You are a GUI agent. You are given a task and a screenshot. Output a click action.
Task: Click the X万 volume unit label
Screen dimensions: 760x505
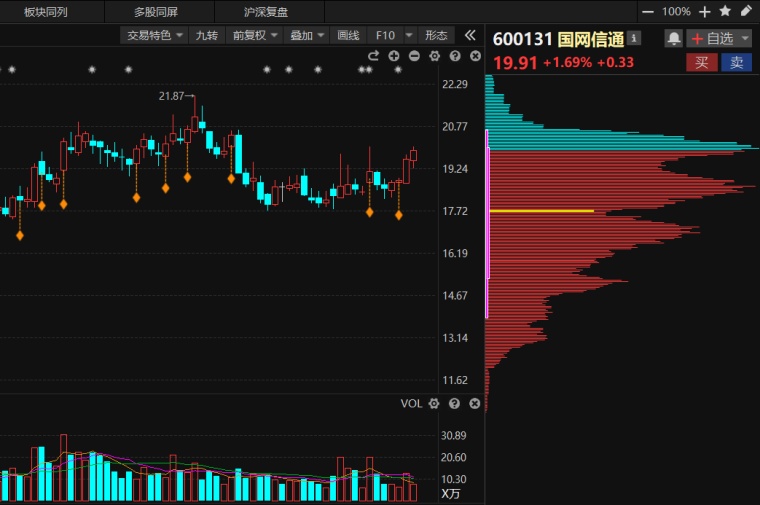click(450, 494)
